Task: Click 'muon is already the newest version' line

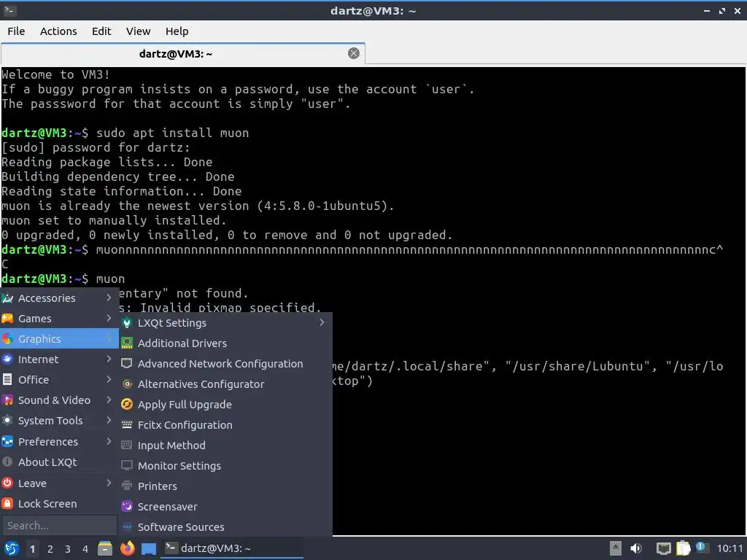Action: point(198,206)
